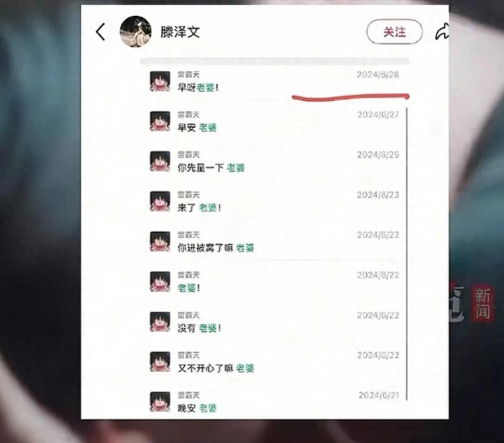
Task: Click the vertical scrollbar line at right
Action: [407, 254]
